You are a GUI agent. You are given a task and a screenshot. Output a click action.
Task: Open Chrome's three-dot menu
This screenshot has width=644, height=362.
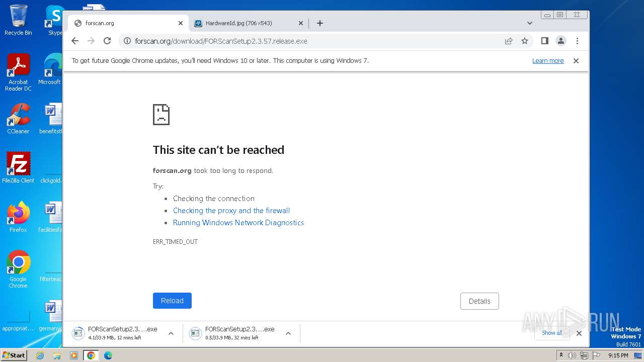577,41
